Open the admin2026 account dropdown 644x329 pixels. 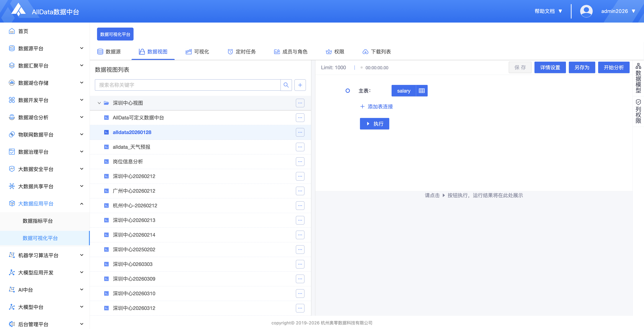(x=618, y=11)
